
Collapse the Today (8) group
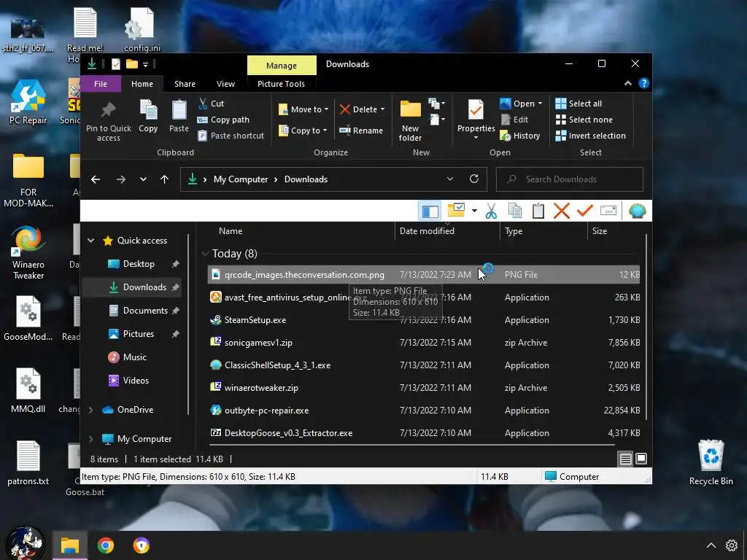[205, 254]
